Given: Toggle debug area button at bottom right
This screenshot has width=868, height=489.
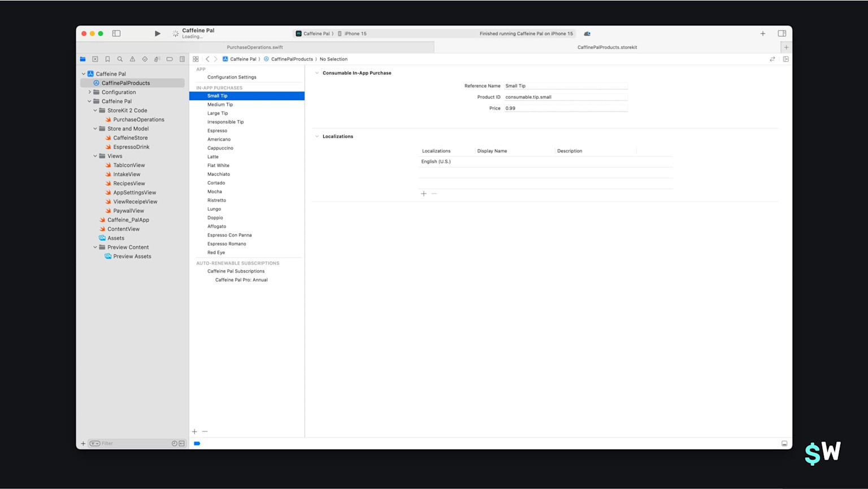Looking at the screenshot, I should click(784, 444).
